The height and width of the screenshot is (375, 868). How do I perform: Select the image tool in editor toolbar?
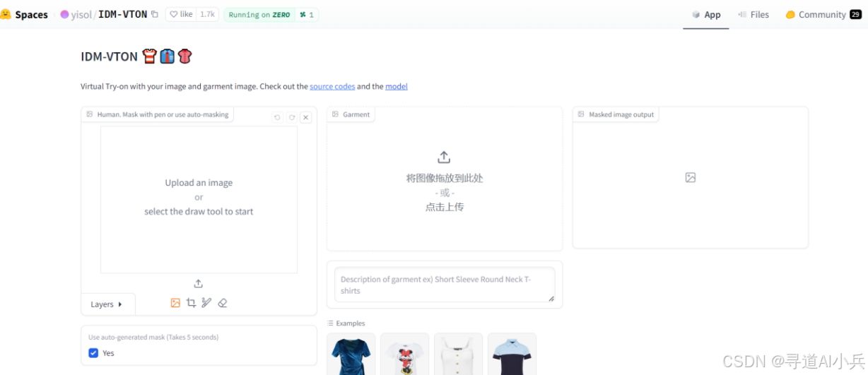tap(175, 303)
